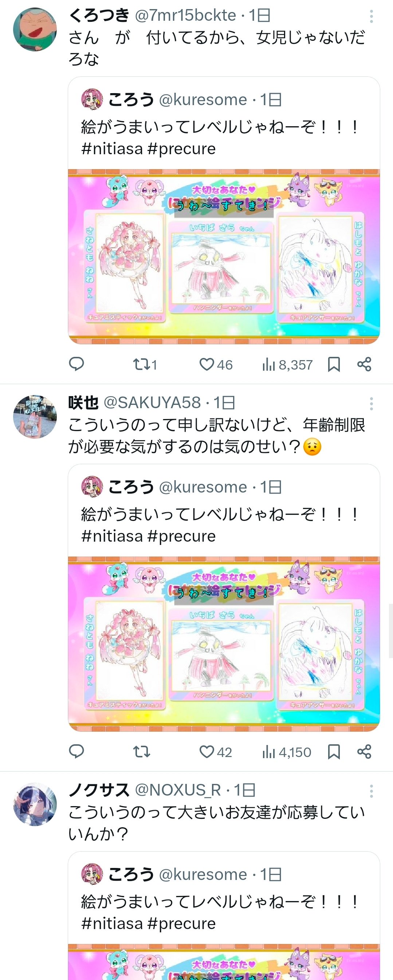Reply to くろつき's tweet
Image resolution: width=393 pixels, height=980 pixels.
(76, 364)
